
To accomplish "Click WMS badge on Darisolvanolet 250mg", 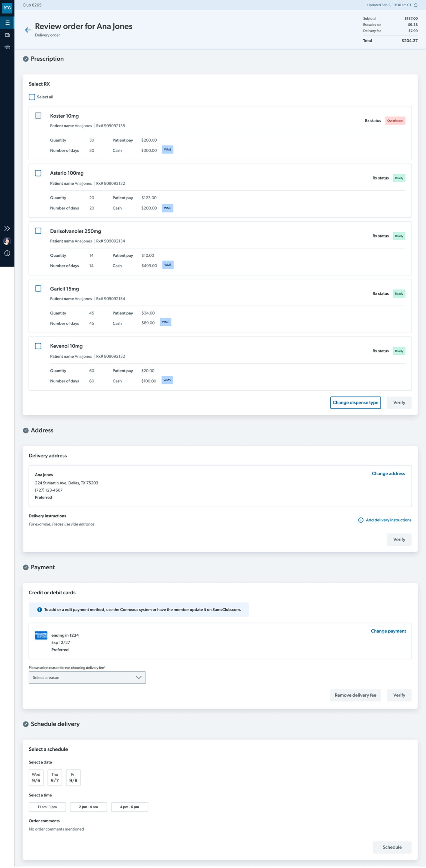I will coord(168,265).
